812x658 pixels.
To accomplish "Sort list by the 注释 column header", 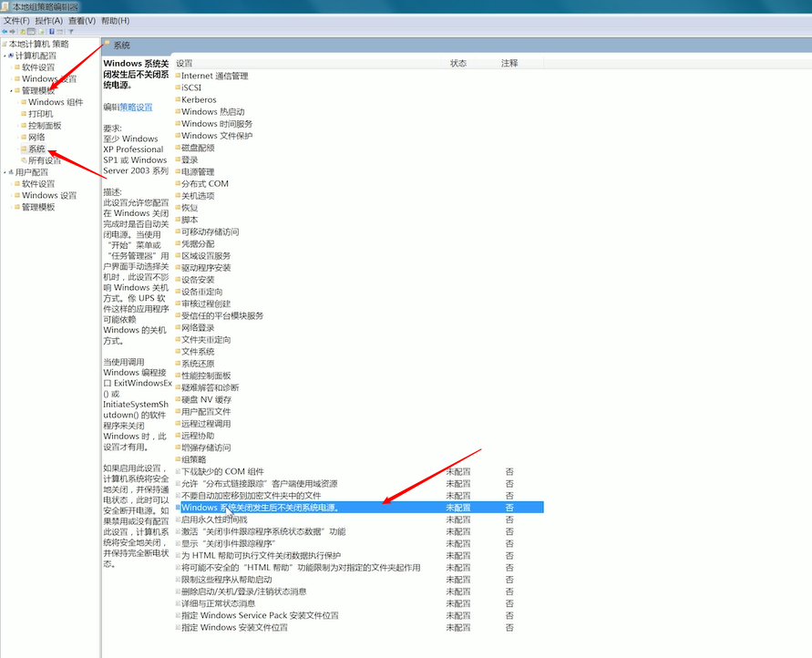I will pos(509,63).
